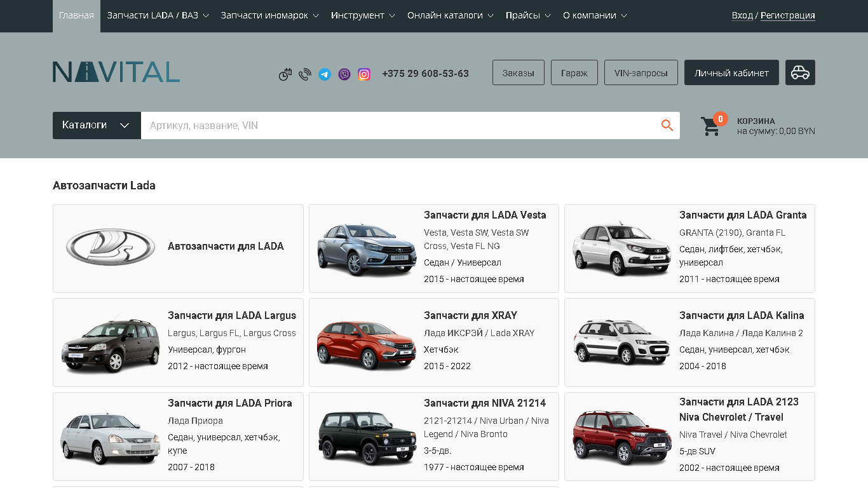
Task: Open Автозапчасти для LADA title
Action: click(226, 247)
